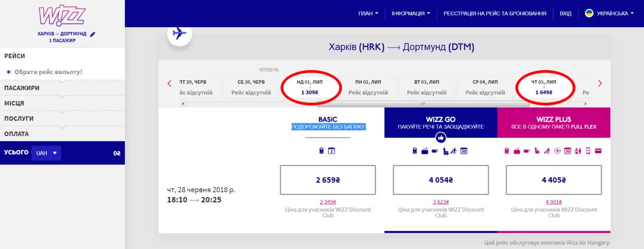Click the WIZZ PLUS package header
644x249 pixels.
click(554, 122)
